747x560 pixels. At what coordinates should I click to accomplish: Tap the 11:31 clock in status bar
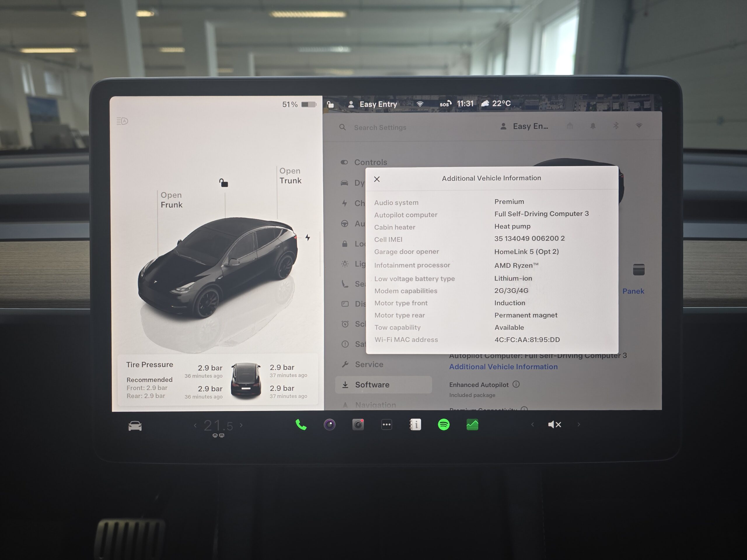465,104
